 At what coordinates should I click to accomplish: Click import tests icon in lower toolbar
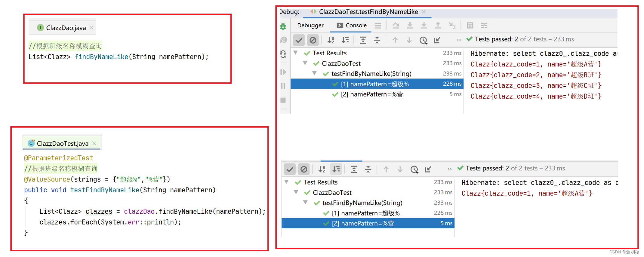point(428,169)
